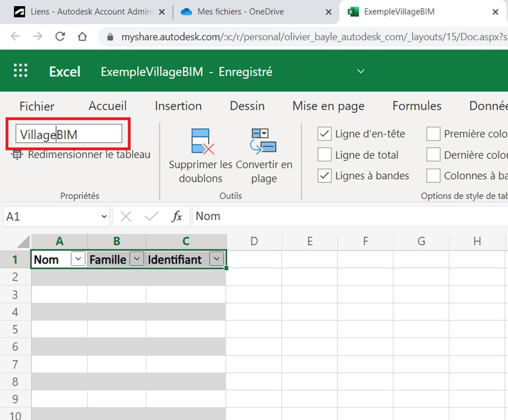Click the padlock site info icon
This screenshot has height=420, width=508.
[110, 37]
